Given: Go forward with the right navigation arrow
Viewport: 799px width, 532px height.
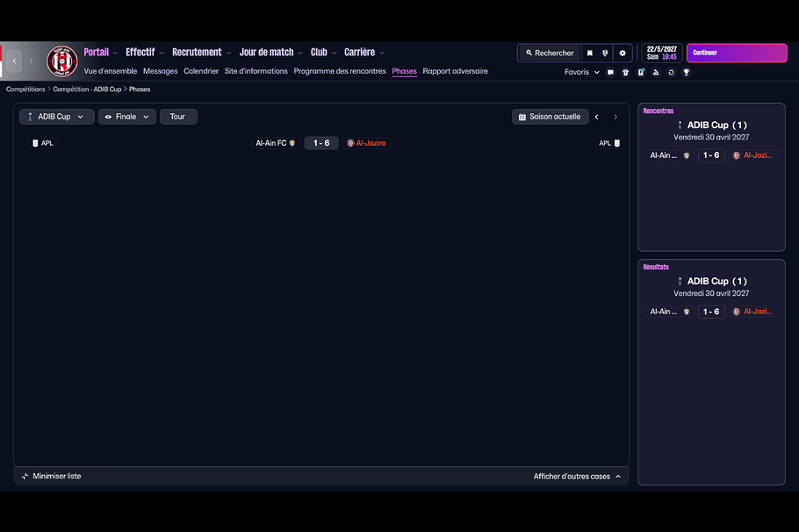Looking at the screenshot, I should tap(31, 61).
